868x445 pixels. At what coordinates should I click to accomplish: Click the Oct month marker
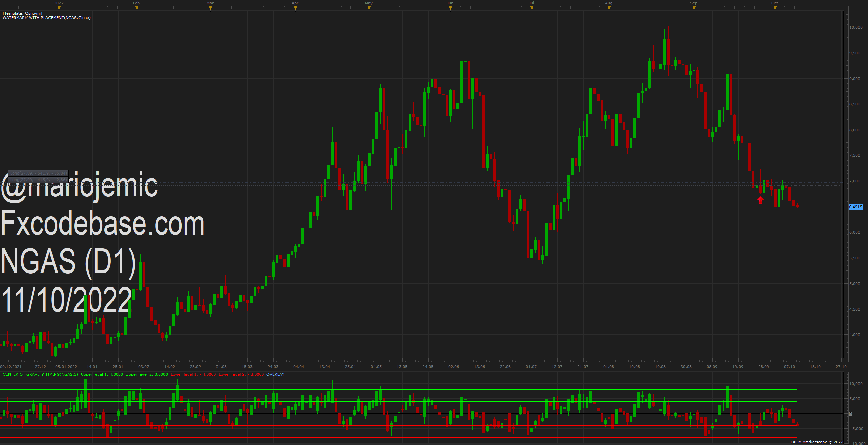(x=775, y=9)
